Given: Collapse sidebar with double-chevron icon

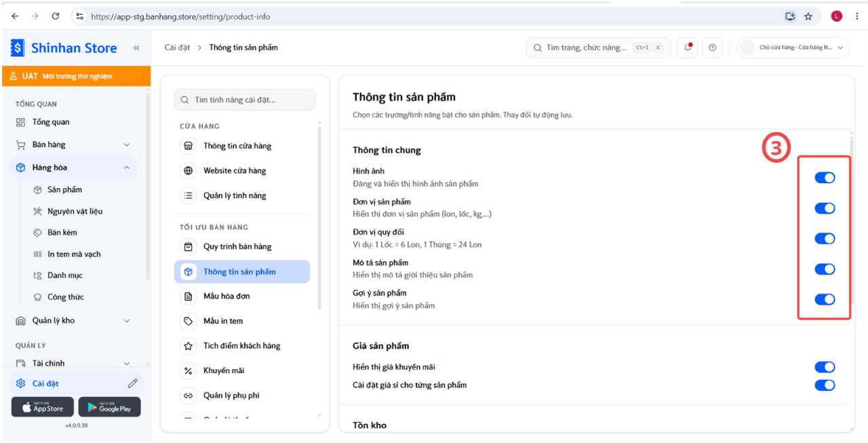Looking at the screenshot, I should click(x=136, y=48).
